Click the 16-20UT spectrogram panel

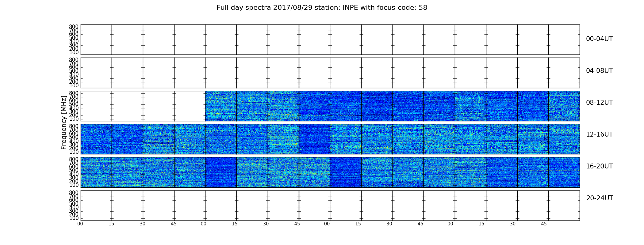coord(330,172)
